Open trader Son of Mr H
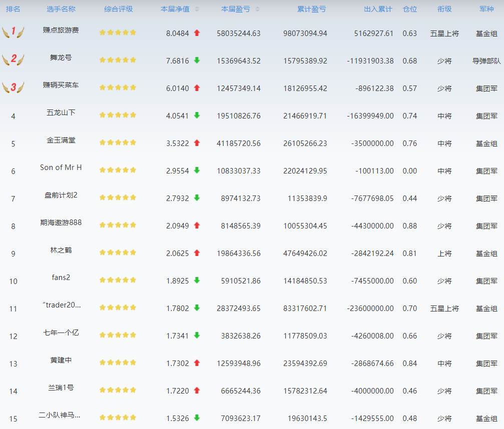Screen dimensions: 504x429 coord(61,167)
